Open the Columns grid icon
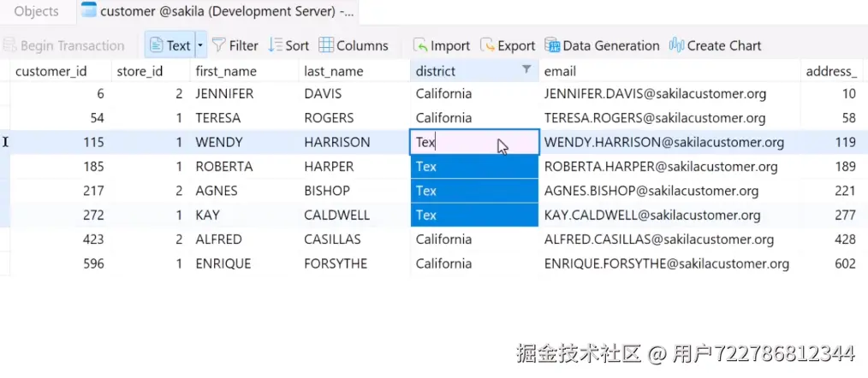 tap(326, 45)
